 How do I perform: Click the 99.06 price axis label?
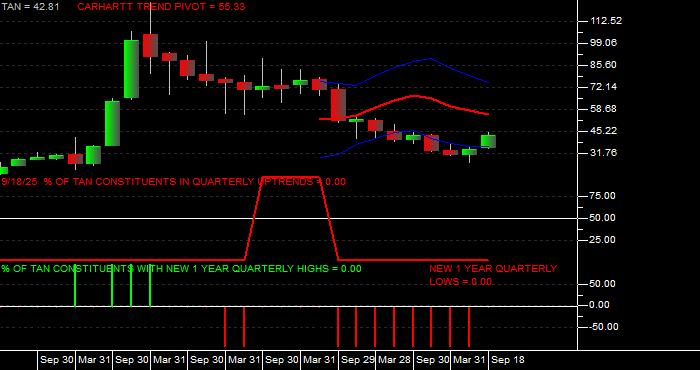pos(604,43)
